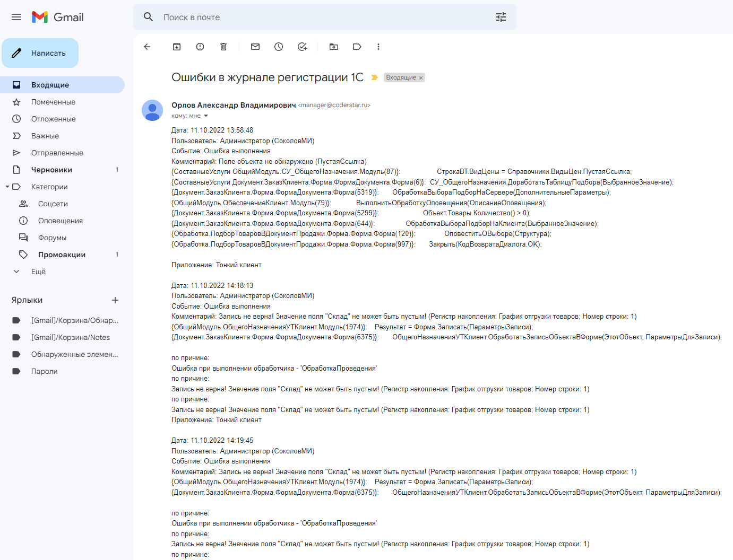
Task: Archive this email
Action: pyautogui.click(x=177, y=47)
